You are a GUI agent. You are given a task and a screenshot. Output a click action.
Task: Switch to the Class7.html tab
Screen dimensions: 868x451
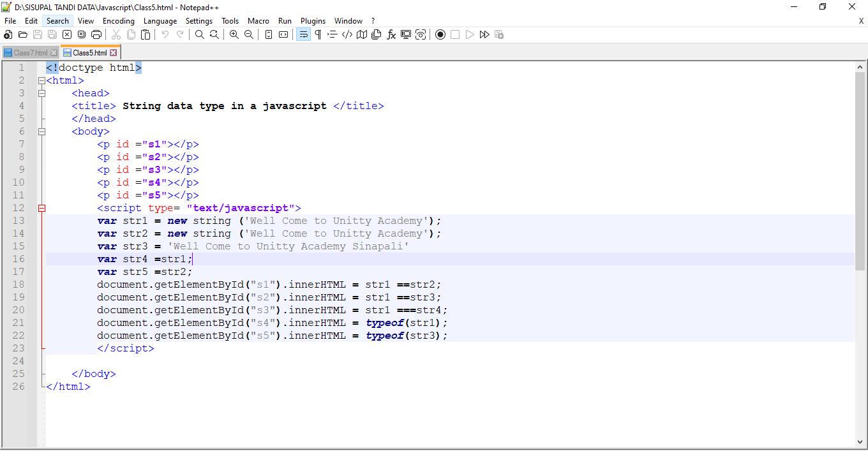coord(30,53)
